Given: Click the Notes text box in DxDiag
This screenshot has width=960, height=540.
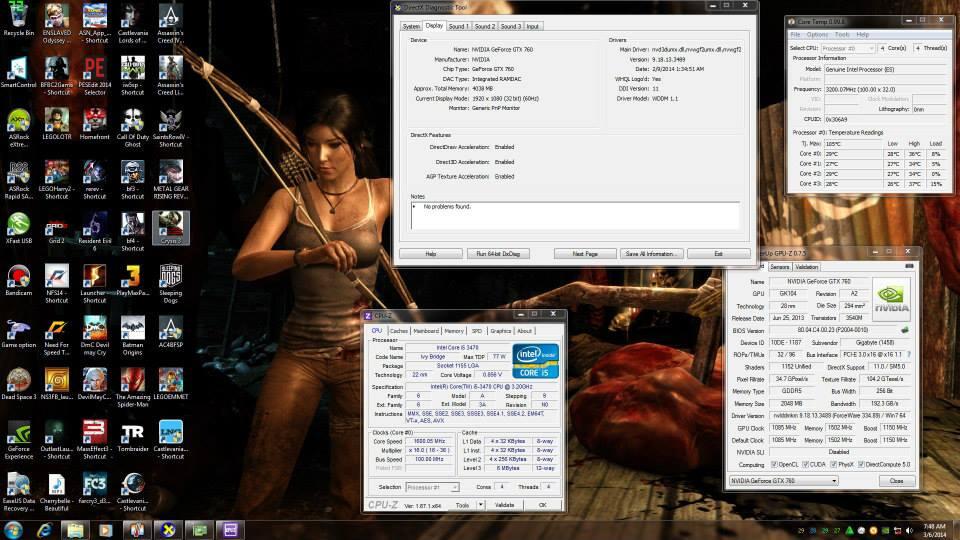Looking at the screenshot, I should (x=575, y=216).
